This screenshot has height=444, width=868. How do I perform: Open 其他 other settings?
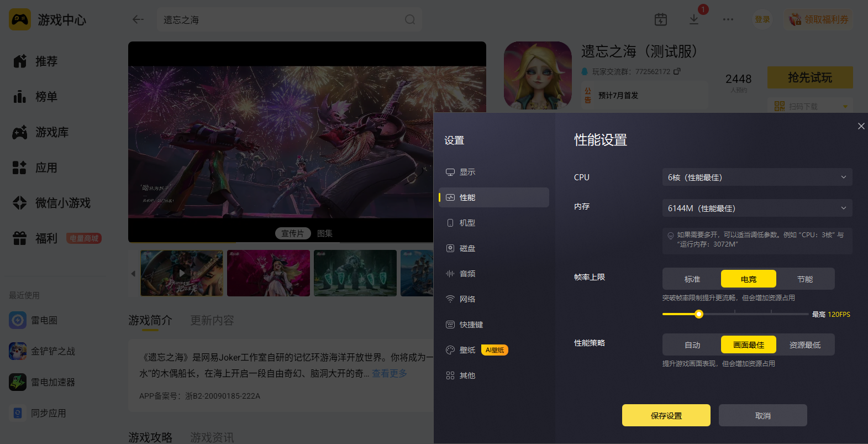[494, 375]
